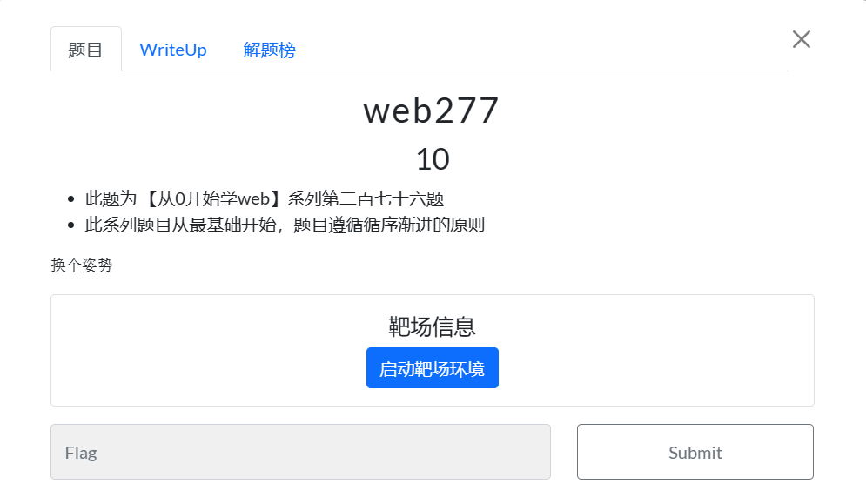
Task: Click the web277 challenge title
Action: 432,111
